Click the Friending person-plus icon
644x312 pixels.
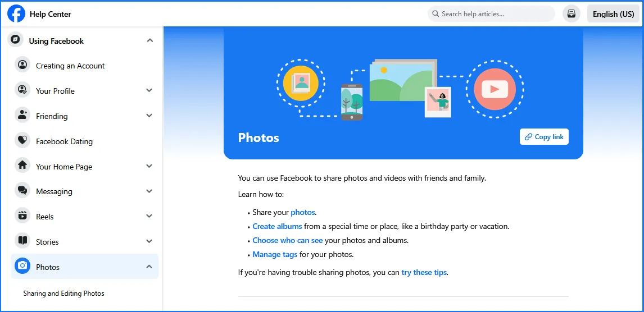point(22,116)
